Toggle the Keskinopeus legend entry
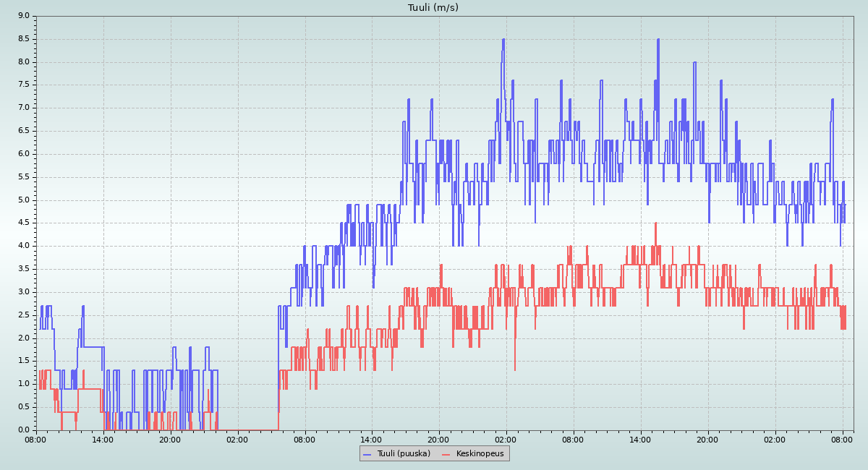 [x=480, y=453]
